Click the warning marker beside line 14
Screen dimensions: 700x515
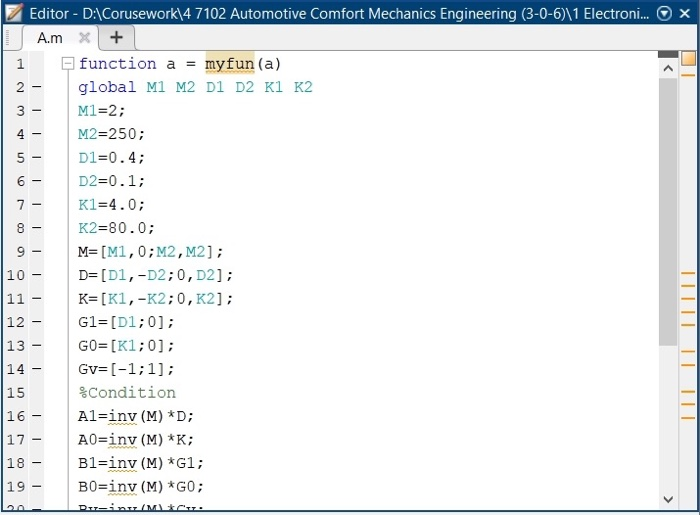tap(688, 365)
